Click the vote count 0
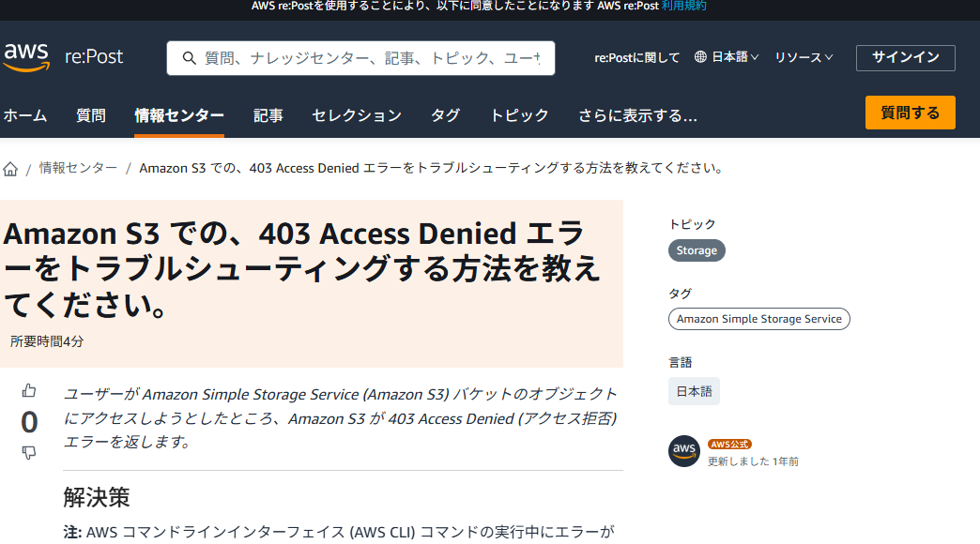The width and height of the screenshot is (980, 544). point(29,422)
